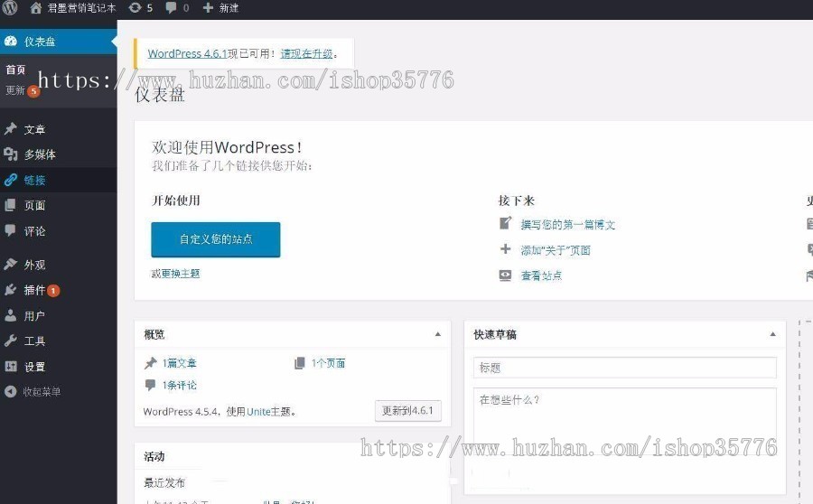Open the 工具 menu in sidebar

(34, 341)
